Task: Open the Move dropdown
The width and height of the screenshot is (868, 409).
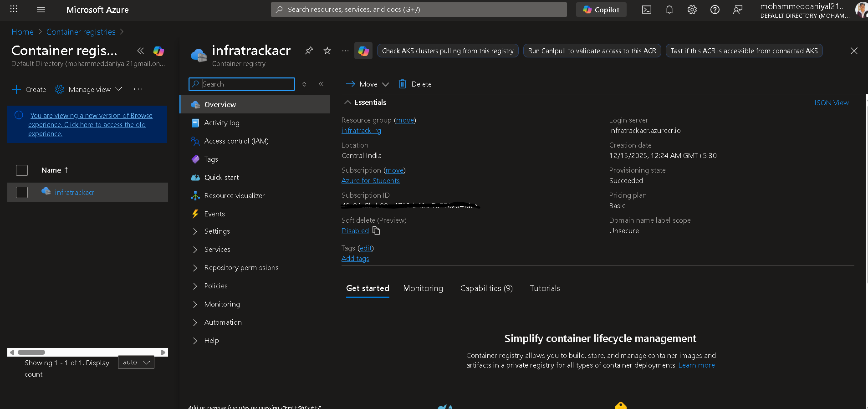Action: 367,84
